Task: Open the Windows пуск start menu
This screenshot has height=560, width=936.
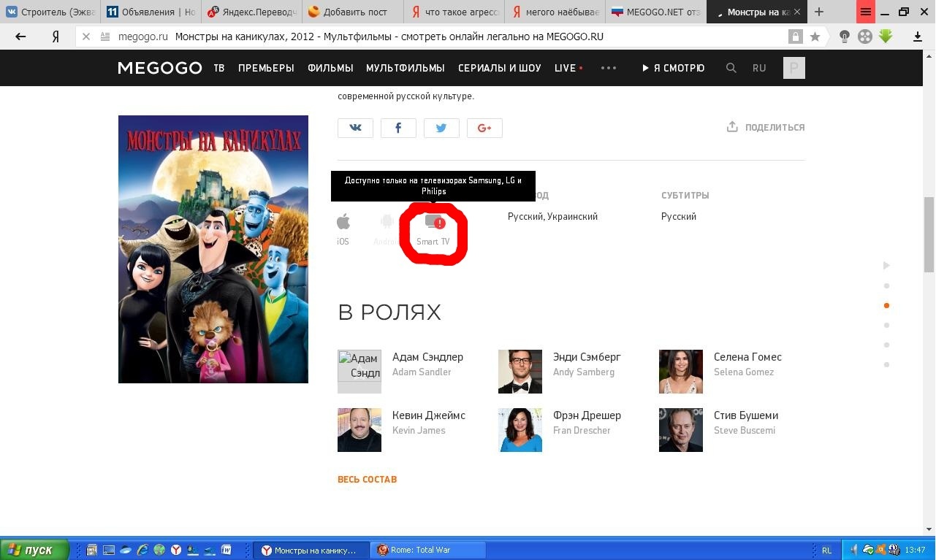Action: (34, 550)
